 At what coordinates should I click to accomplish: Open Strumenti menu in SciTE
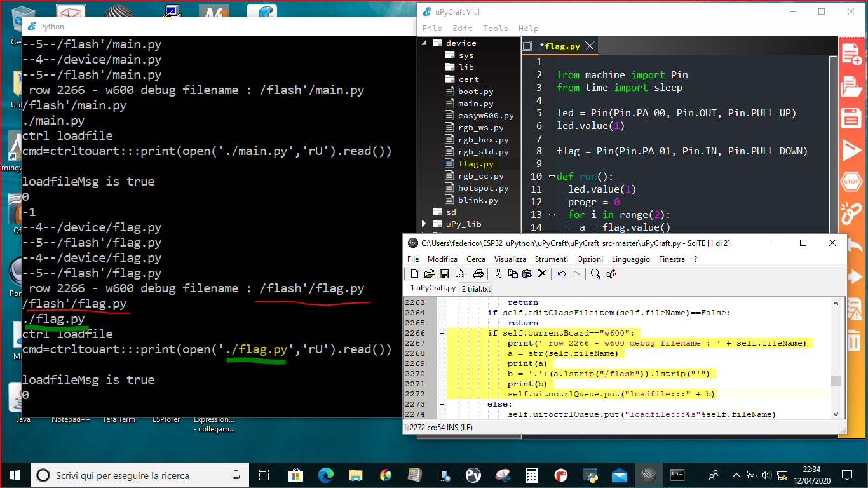point(552,259)
